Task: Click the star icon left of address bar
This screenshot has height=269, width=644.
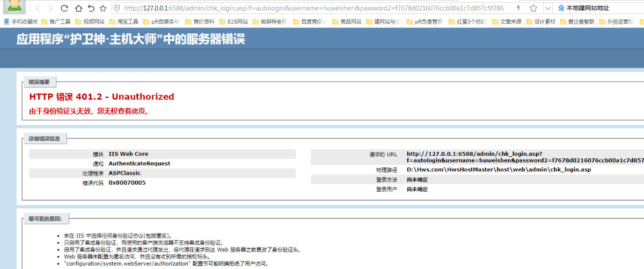Action: [x=104, y=9]
